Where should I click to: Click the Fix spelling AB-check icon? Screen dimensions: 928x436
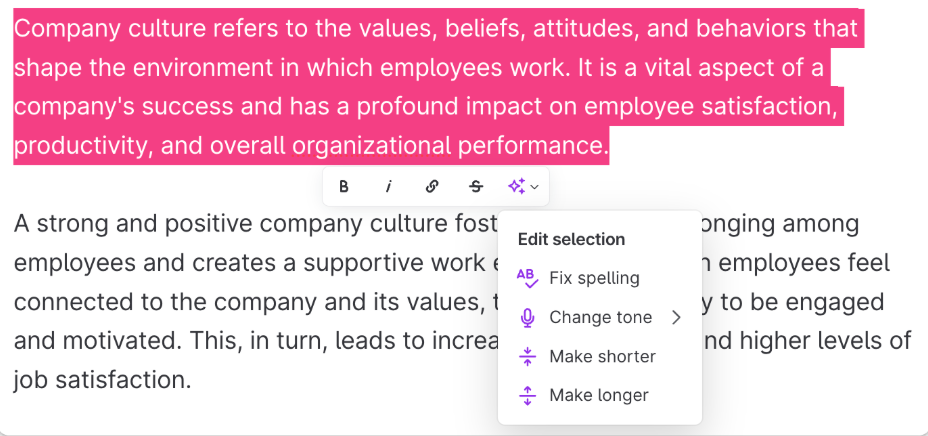point(527,278)
